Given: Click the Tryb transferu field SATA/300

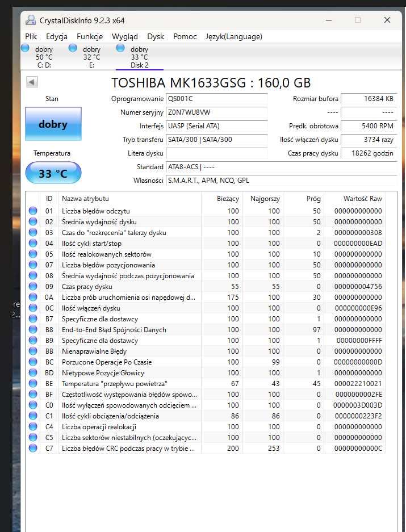Looking at the screenshot, I should tap(216, 140).
